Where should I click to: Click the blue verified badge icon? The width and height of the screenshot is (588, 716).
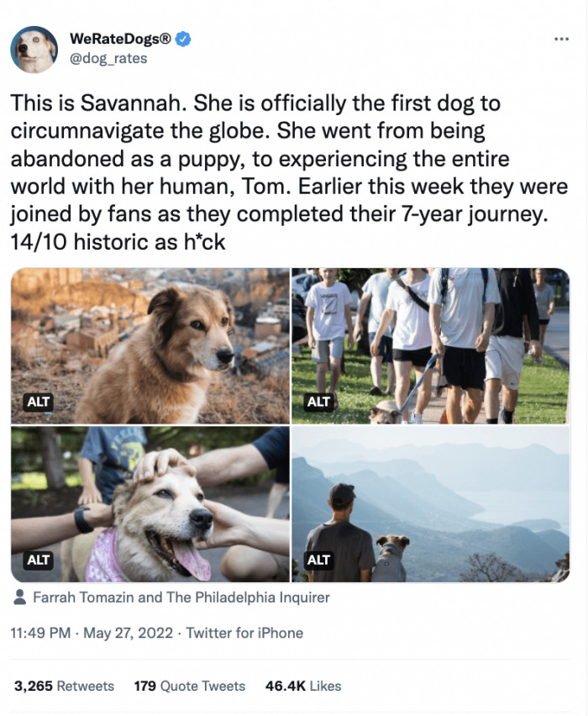coord(183,39)
